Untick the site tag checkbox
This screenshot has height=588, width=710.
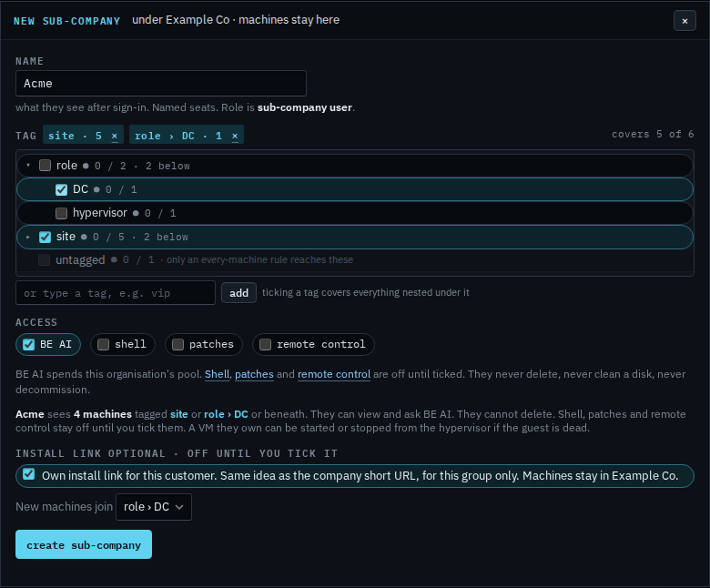pyautogui.click(x=45, y=237)
